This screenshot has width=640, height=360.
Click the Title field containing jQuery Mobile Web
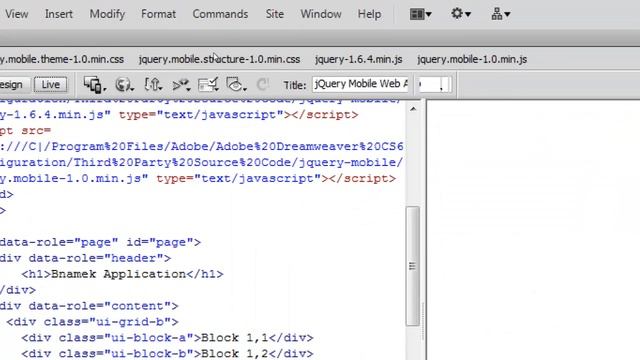click(x=361, y=84)
